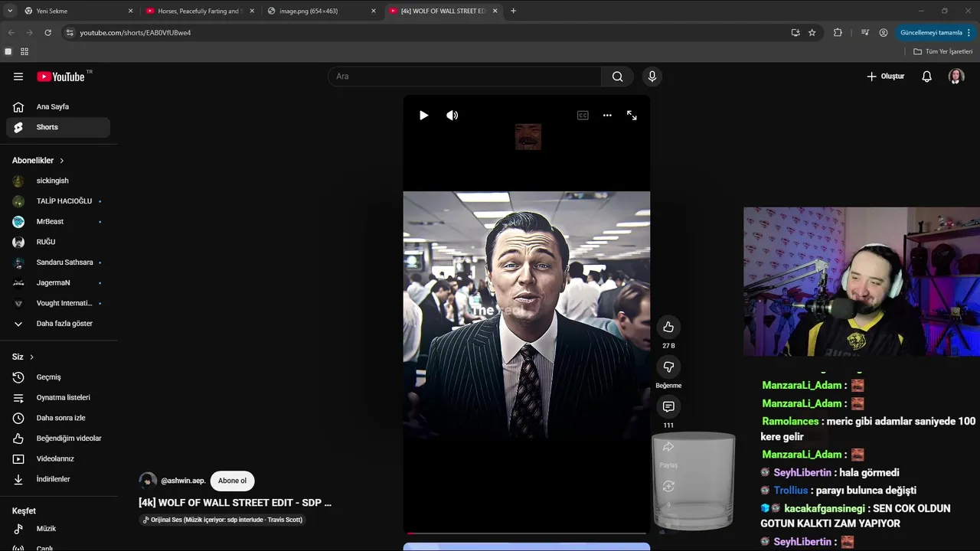This screenshot has width=980, height=551.
Task: Toggle closed captions on the Short
Action: click(x=583, y=116)
